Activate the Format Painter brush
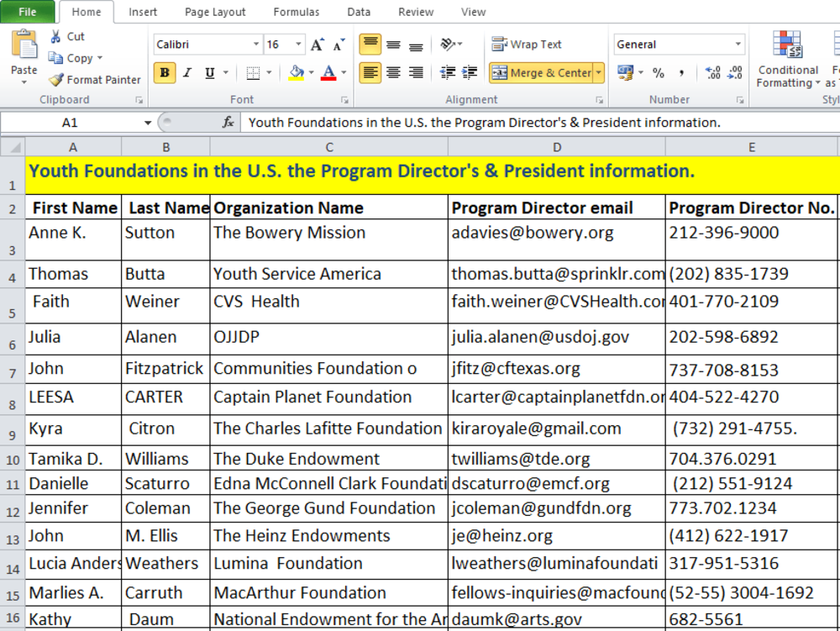Screen dimensions: 840x631 (x=55, y=80)
